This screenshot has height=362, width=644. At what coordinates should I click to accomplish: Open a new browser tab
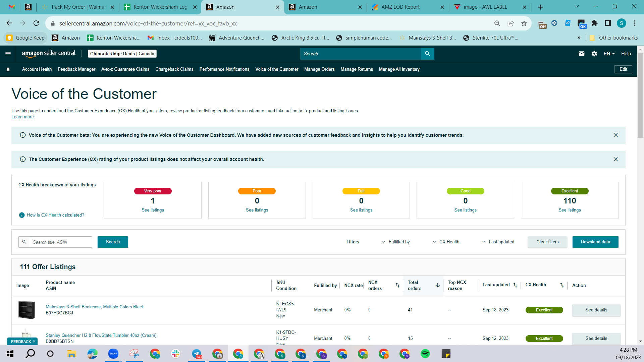click(x=540, y=7)
